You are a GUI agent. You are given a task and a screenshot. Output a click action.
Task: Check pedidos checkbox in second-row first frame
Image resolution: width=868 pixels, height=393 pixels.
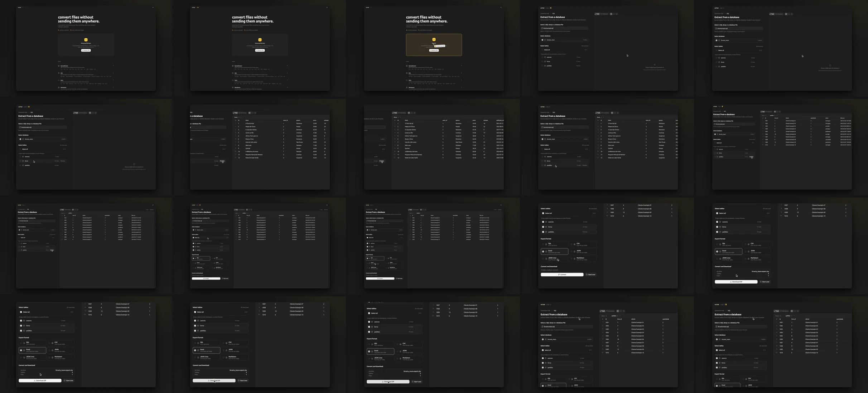pyautogui.click(x=20, y=165)
